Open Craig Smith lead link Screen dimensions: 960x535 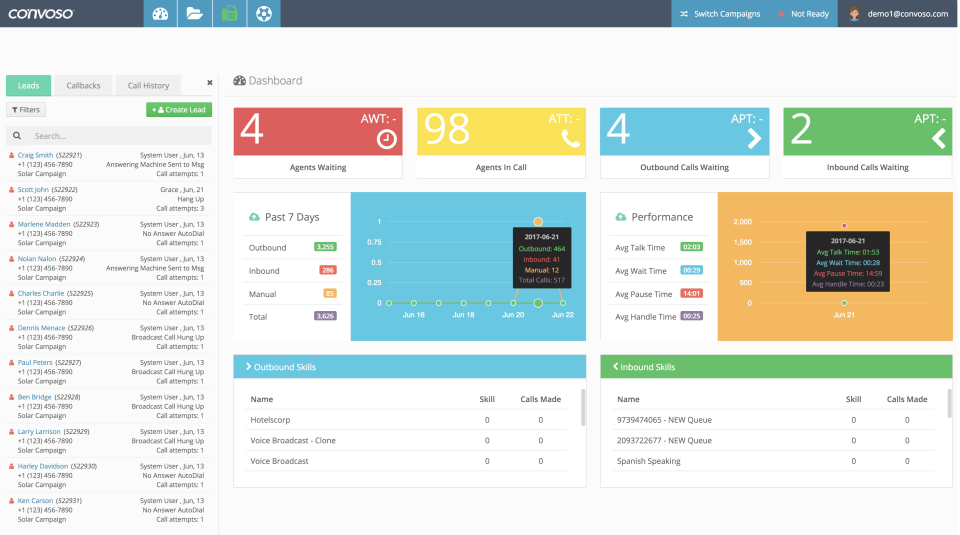click(36, 155)
